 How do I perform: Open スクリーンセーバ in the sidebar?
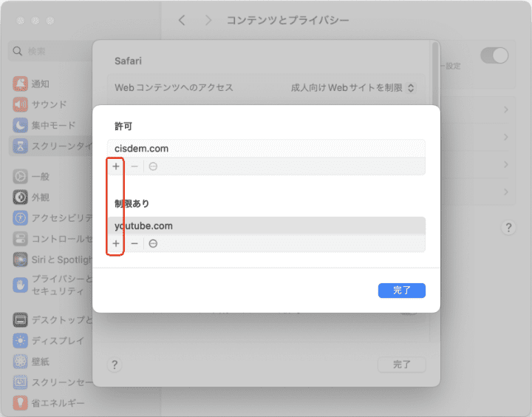click(51, 382)
